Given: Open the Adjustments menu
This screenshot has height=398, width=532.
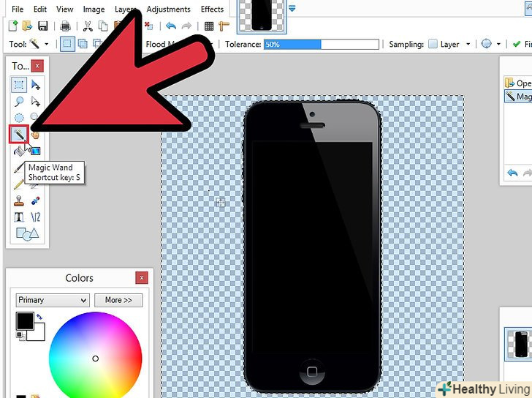Looking at the screenshot, I should pos(168,10).
